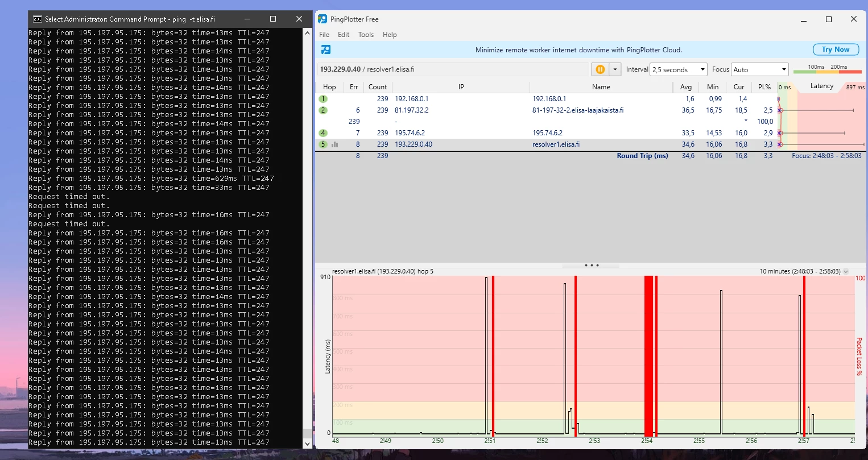Click the PingPlotter logo in the banner

click(326, 50)
